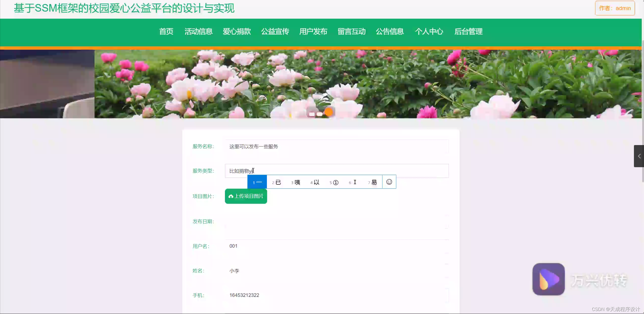The image size is (644, 314).
Task: Select candidate 一 in the IME bar
Action: click(257, 182)
